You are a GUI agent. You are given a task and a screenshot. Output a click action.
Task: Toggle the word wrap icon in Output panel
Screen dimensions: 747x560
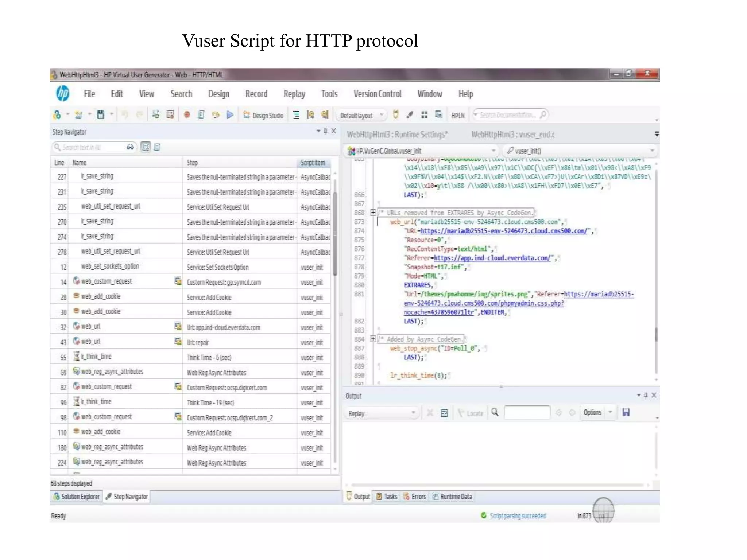coord(444,413)
